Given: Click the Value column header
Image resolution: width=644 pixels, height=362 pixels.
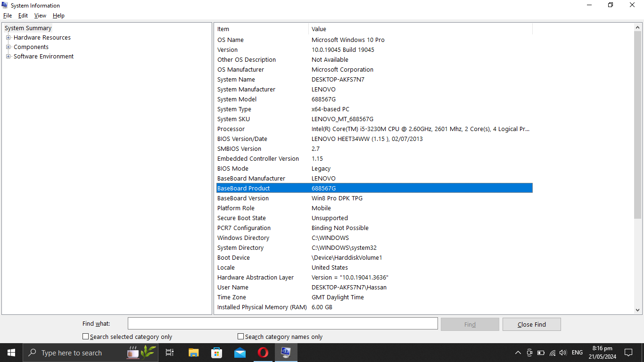Looking at the screenshot, I should [x=421, y=29].
